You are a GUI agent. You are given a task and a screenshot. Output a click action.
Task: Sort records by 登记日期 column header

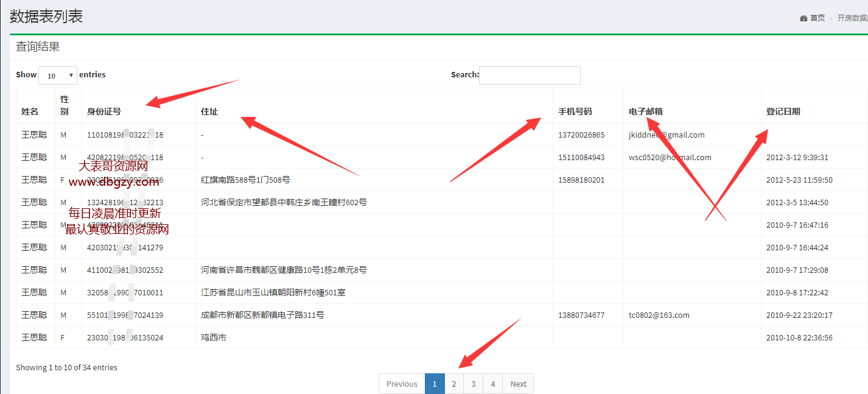pyautogui.click(x=782, y=111)
